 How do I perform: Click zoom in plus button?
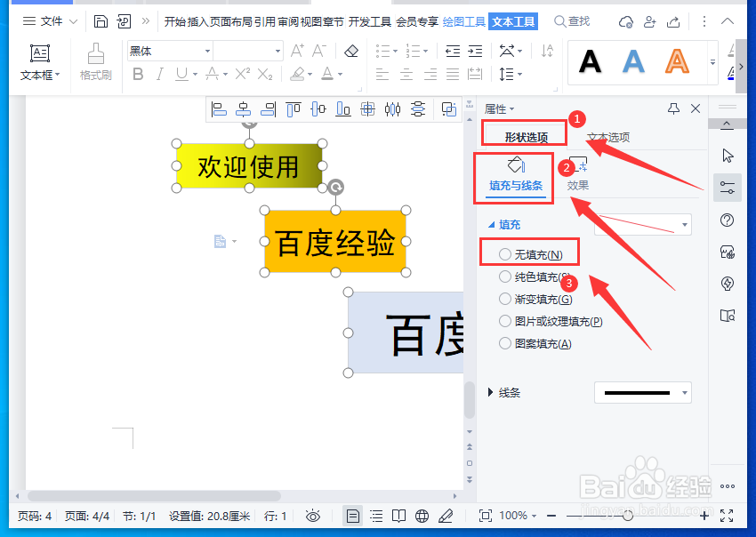coord(704,517)
